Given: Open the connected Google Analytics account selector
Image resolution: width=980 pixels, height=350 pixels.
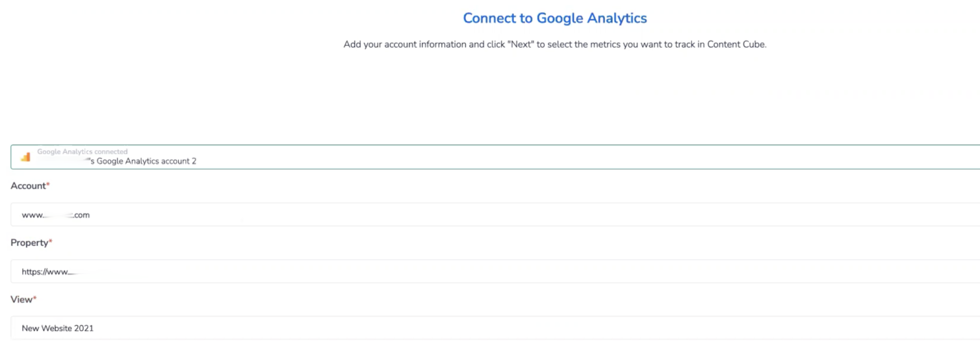Looking at the screenshot, I should click(x=494, y=157).
